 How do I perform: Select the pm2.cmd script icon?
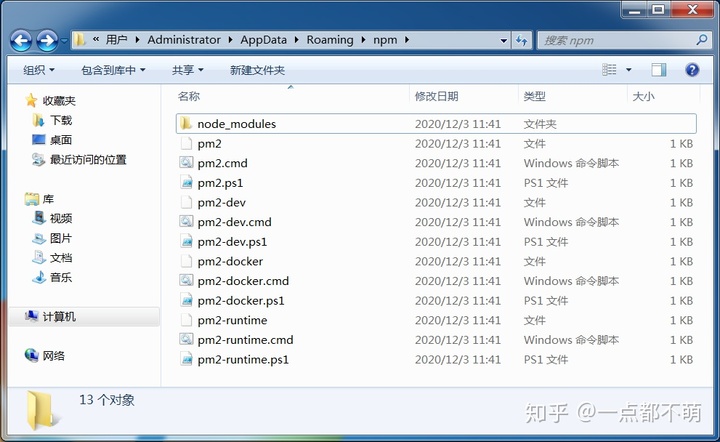(x=186, y=162)
